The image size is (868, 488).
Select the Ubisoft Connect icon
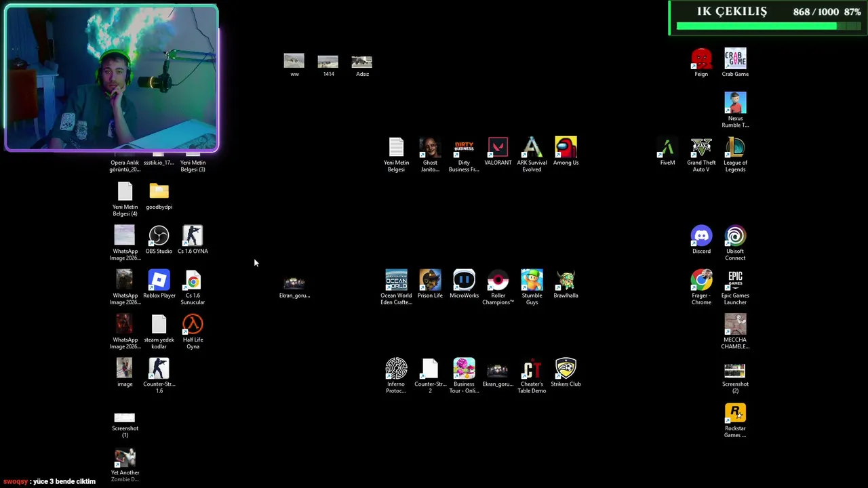pyautogui.click(x=735, y=237)
